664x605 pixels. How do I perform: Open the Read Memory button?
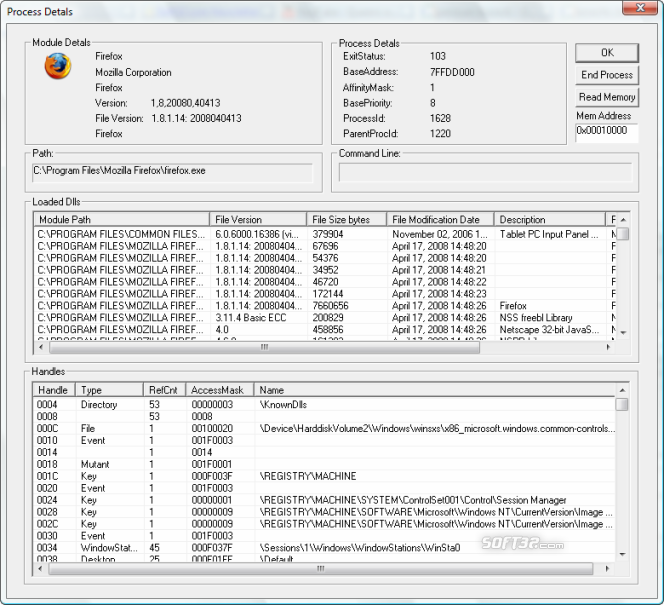click(x=607, y=97)
